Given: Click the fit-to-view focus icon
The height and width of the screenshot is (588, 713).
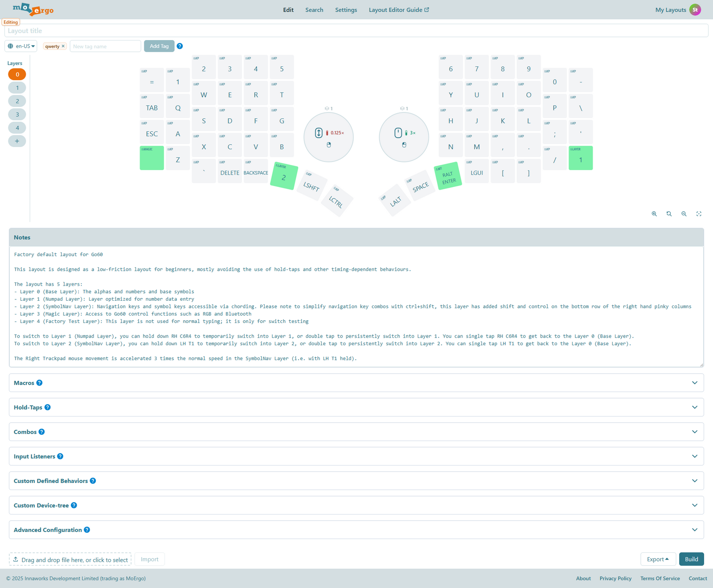Looking at the screenshot, I should tap(699, 214).
